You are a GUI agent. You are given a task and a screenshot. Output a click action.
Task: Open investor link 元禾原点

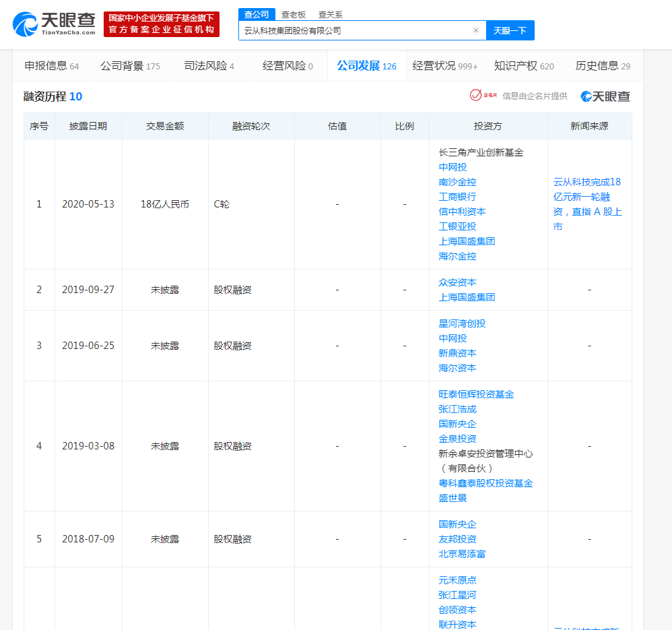click(x=457, y=580)
